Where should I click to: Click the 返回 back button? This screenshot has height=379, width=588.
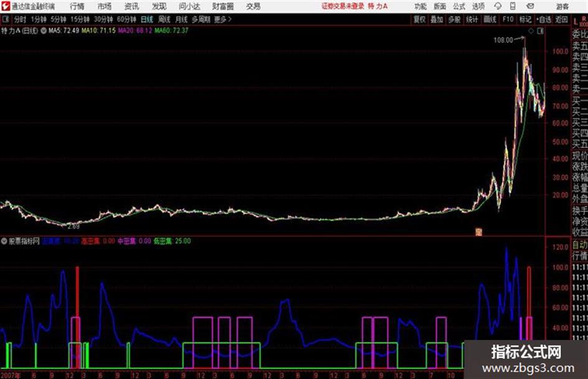(561, 19)
